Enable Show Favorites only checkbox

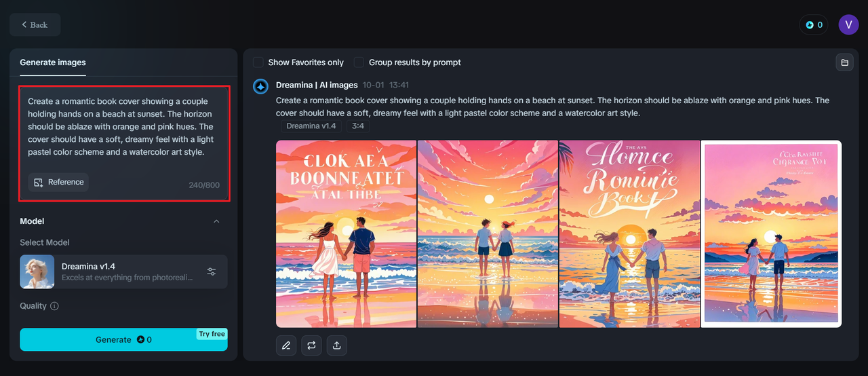pyautogui.click(x=258, y=62)
